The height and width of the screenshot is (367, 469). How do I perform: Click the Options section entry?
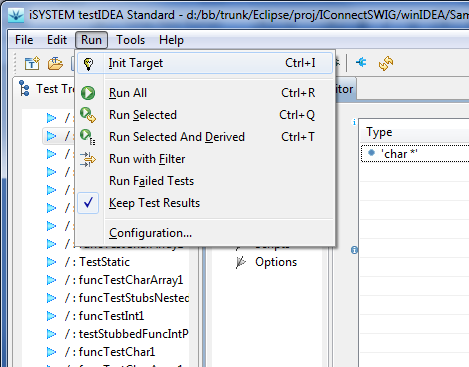pyautogui.click(x=276, y=262)
